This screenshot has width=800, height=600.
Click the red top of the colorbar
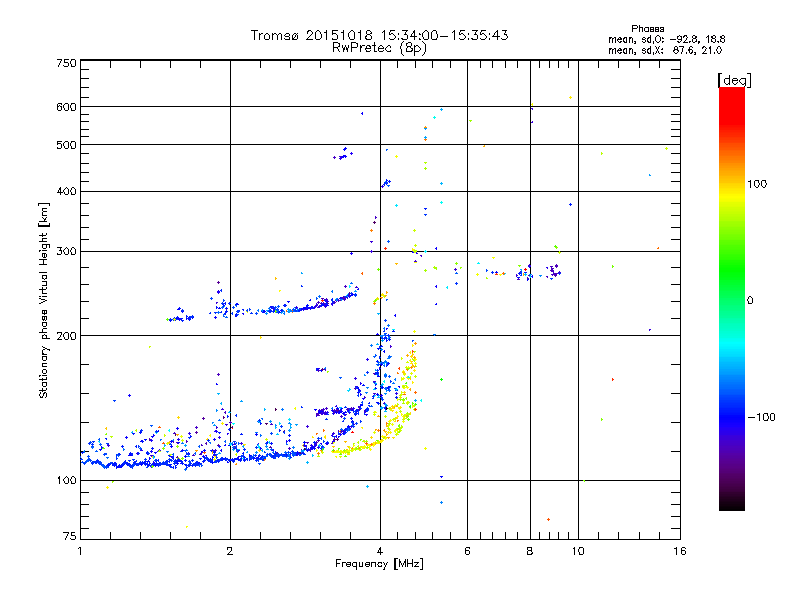point(732,102)
